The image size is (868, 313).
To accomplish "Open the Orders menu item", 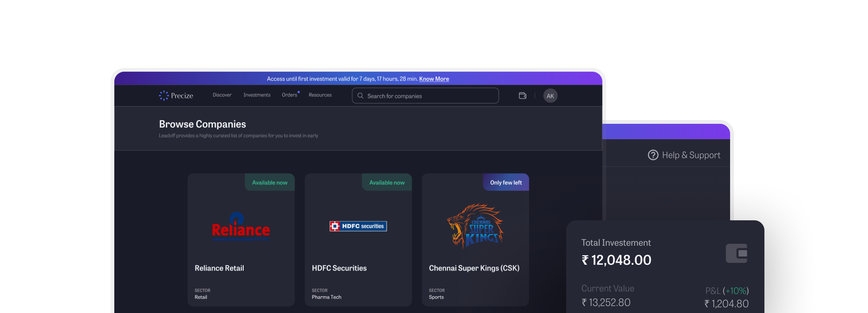I will coord(289,95).
